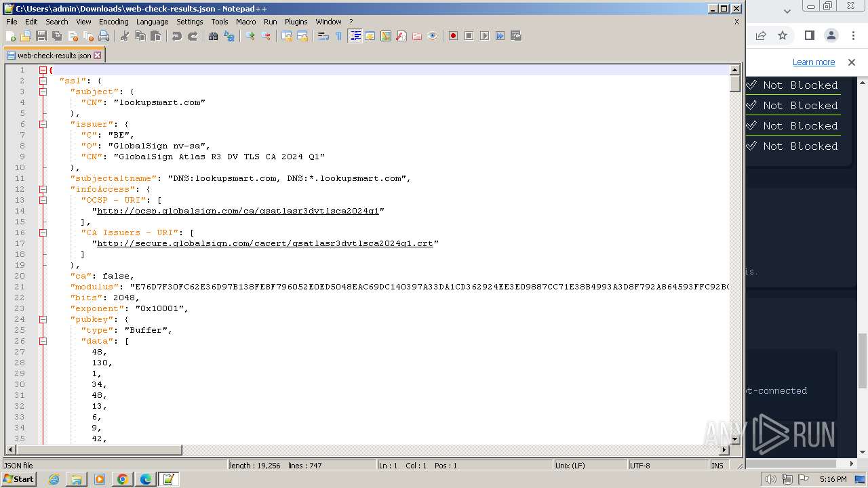
Task: Click the Zoom Out toolbar icon
Action: pyautogui.click(x=266, y=36)
